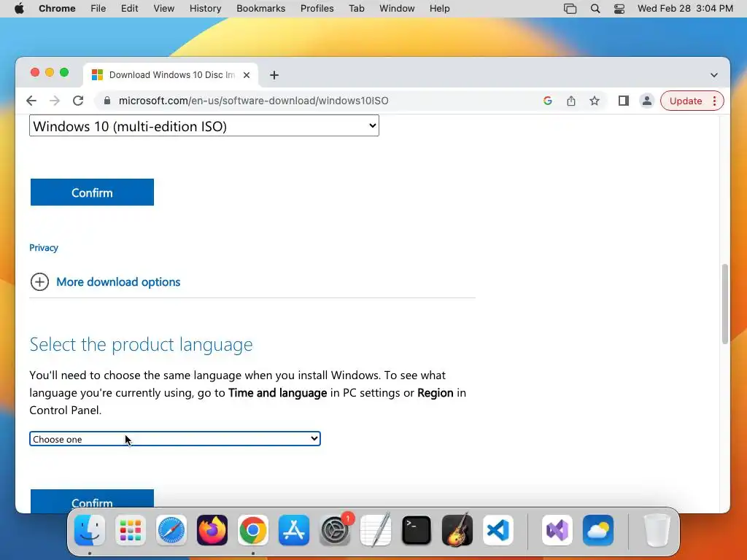Screen dimensions: 747x560
Task: View site info via the lock icon
Action: pos(107,101)
